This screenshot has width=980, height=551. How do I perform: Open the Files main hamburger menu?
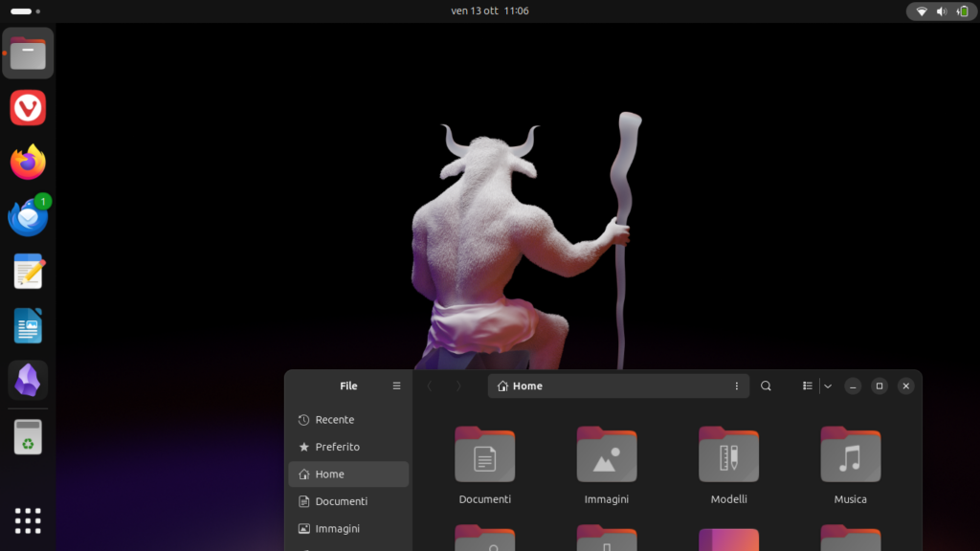396,386
